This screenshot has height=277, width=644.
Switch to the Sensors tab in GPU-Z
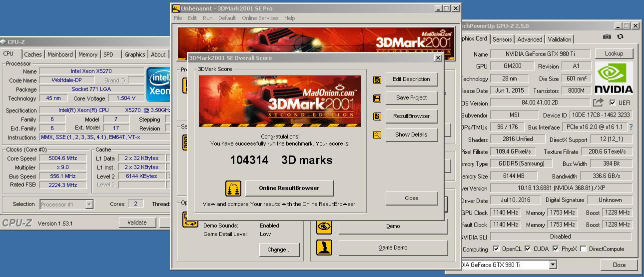(x=502, y=39)
